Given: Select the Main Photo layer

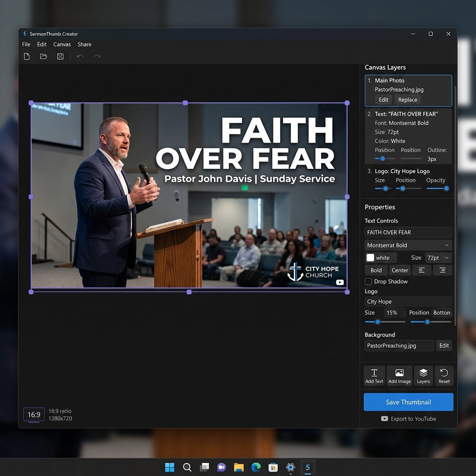Looking at the screenshot, I should click(408, 91).
